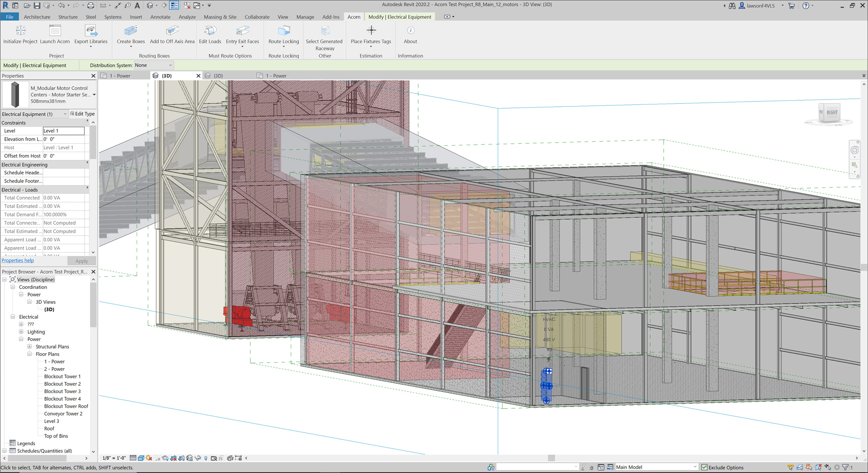This screenshot has width=868, height=473.
Task: Toggle Select Underlay Elements in status bar
Action: 800,467
